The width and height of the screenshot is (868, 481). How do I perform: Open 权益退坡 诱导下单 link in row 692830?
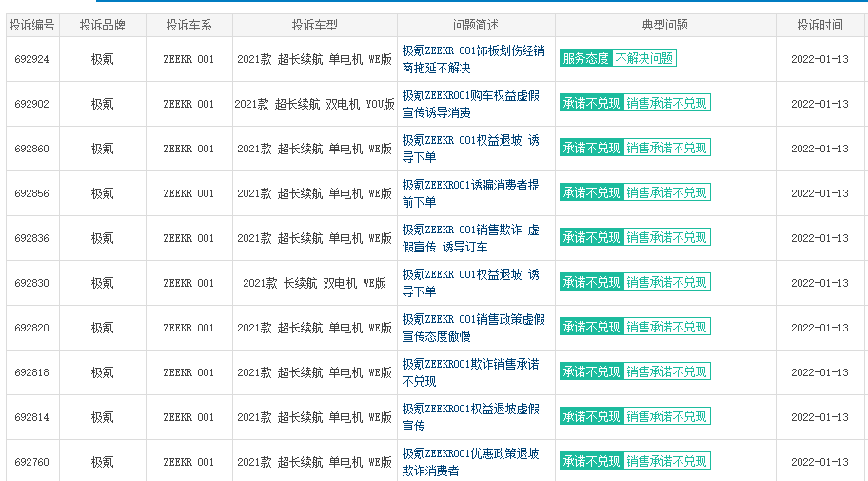coord(470,283)
